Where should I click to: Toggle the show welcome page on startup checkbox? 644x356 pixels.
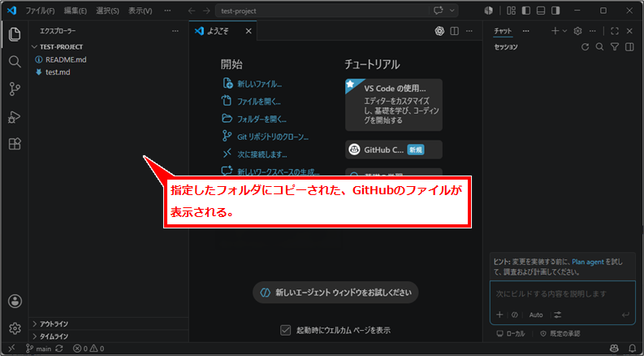[x=285, y=330]
